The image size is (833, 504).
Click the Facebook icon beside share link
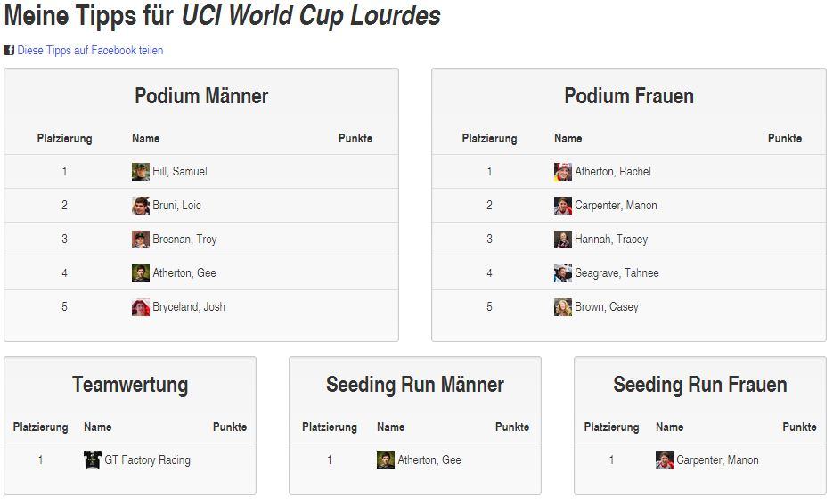(x=9, y=51)
